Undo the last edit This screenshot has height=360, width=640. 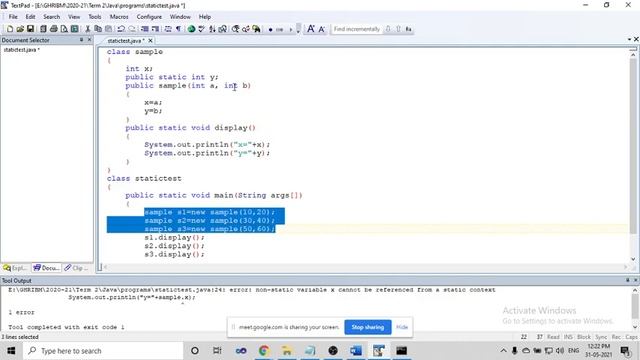(121, 29)
